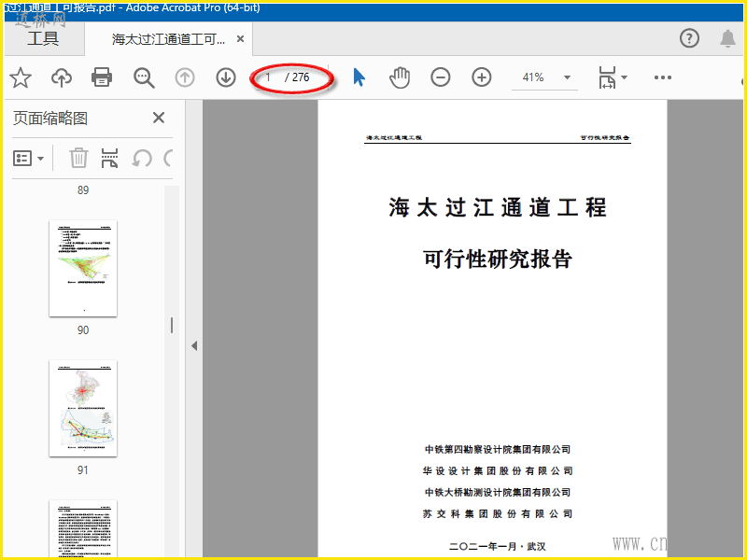Click the thumbnail panel scrollbar
The image size is (747, 560).
click(172, 371)
